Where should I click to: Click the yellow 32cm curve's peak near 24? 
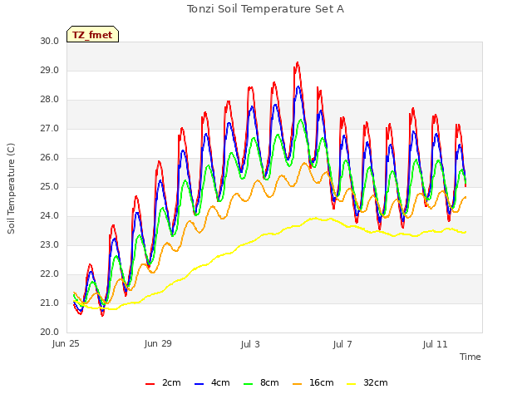[x=316, y=218]
